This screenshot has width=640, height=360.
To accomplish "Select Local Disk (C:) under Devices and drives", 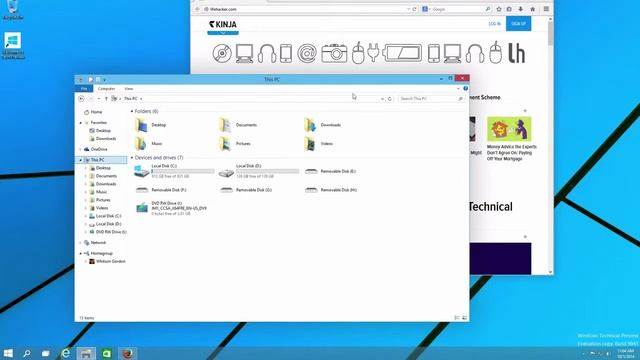I will tap(174, 171).
